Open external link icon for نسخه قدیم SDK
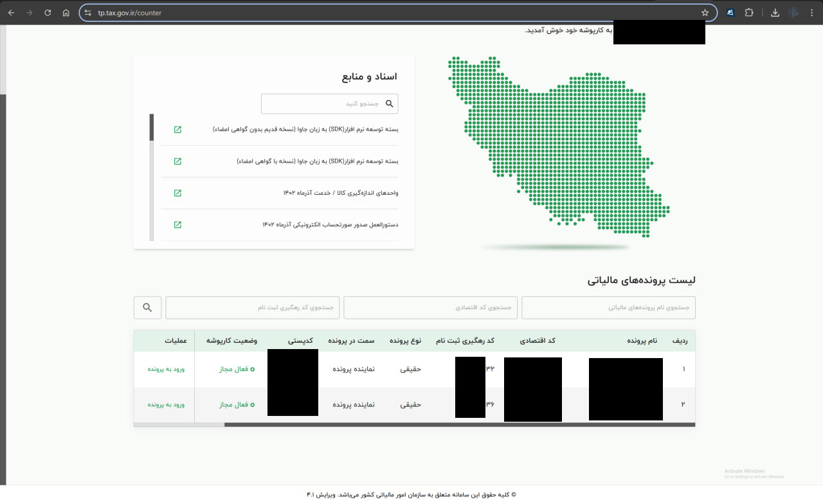Screen dimensions: 823x504 (x=178, y=129)
